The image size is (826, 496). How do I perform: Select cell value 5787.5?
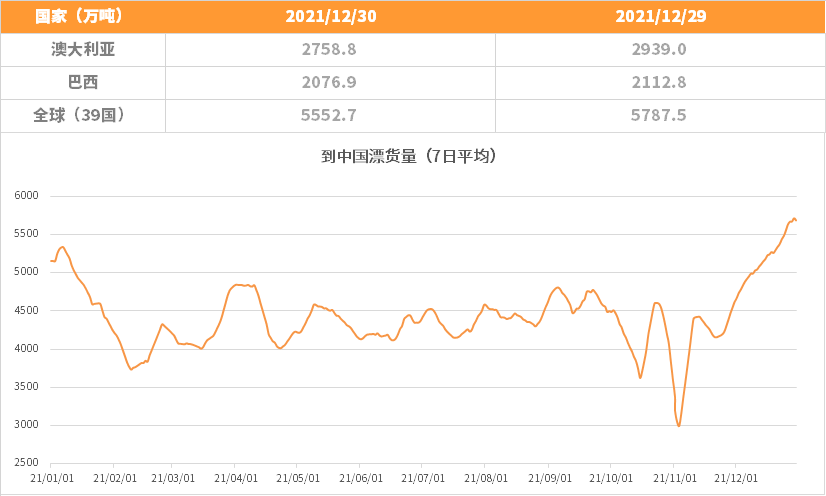point(658,115)
